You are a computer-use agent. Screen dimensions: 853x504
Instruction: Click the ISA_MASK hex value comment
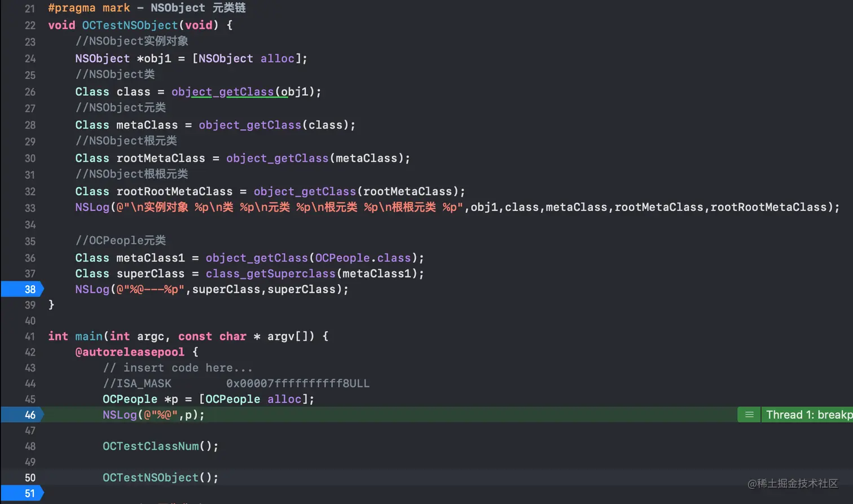[x=298, y=384]
